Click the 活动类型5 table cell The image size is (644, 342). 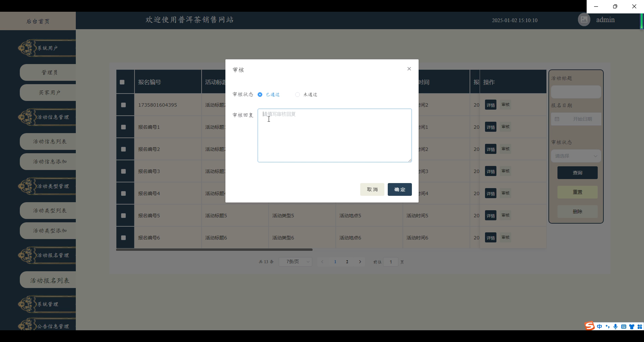coord(302,216)
